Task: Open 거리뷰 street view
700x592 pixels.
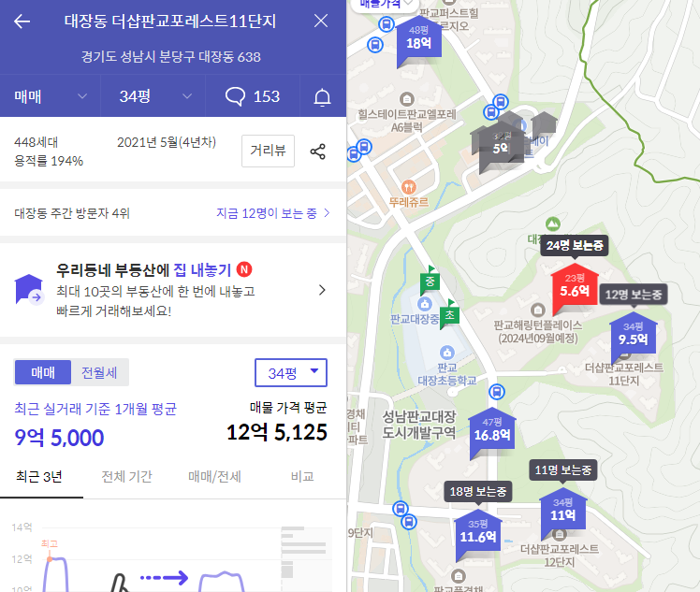Action: (268, 151)
